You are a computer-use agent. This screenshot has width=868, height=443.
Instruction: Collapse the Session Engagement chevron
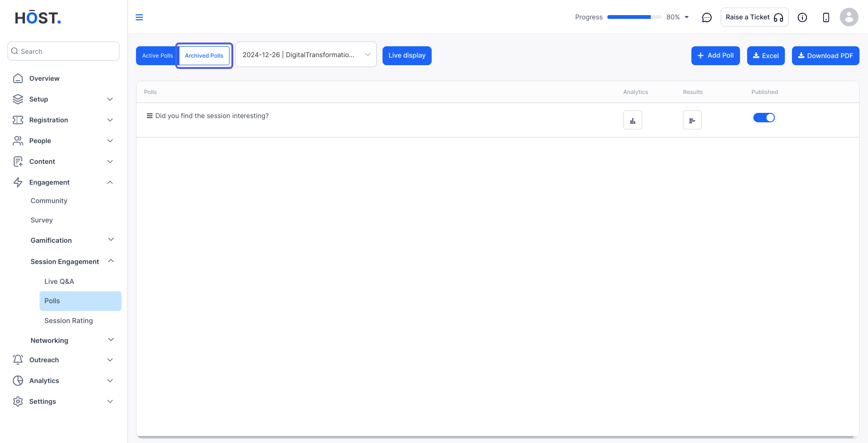coord(111,261)
